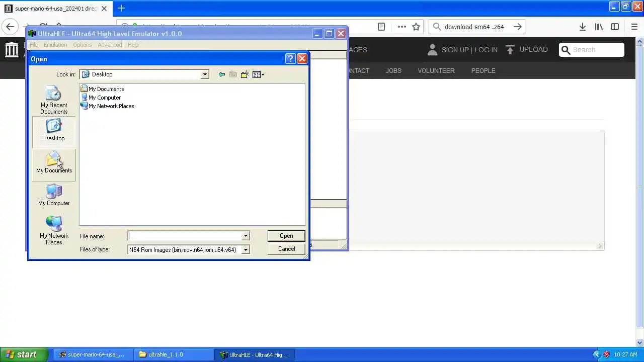
Task: Open page actions three-dot menu
Action: tap(401, 27)
